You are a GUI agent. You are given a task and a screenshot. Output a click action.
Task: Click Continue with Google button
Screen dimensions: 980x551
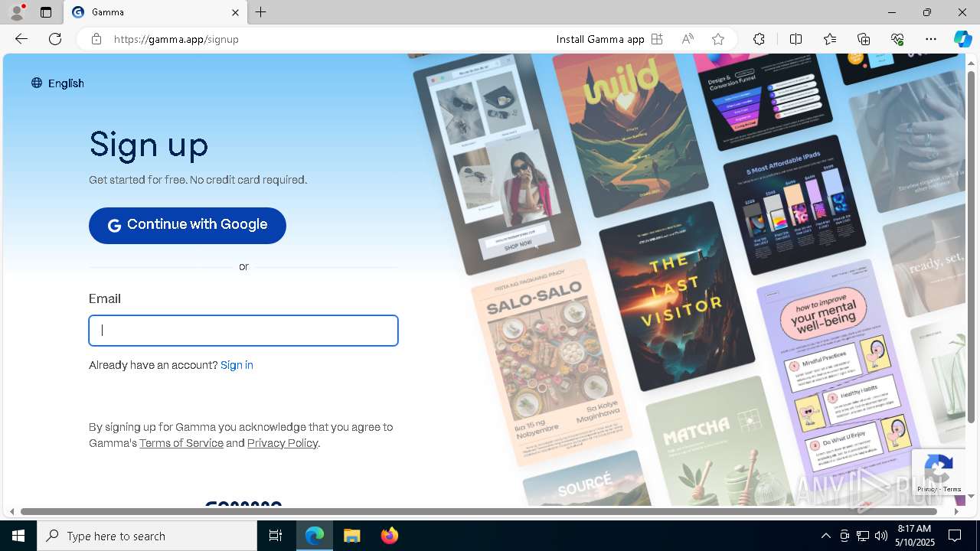[188, 225]
